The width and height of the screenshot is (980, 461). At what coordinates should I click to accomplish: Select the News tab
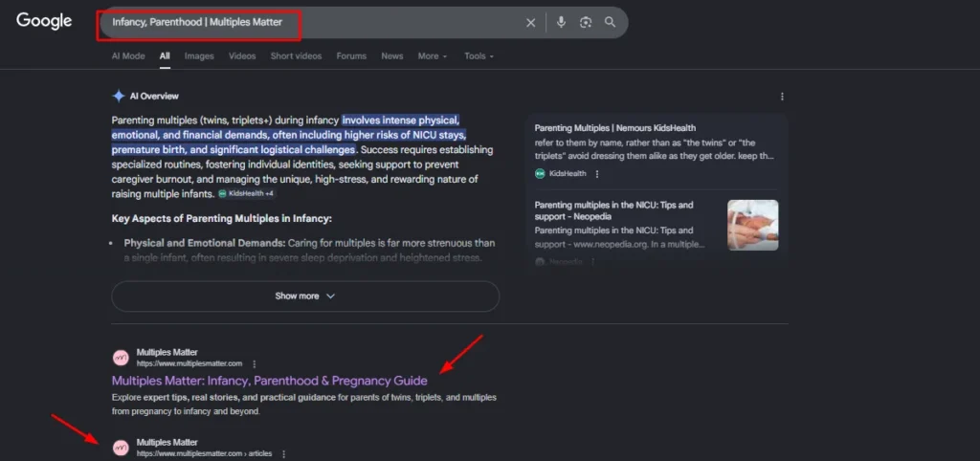(392, 56)
